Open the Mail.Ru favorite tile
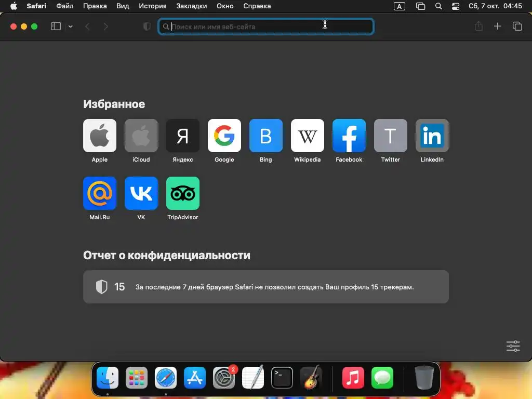 99,193
